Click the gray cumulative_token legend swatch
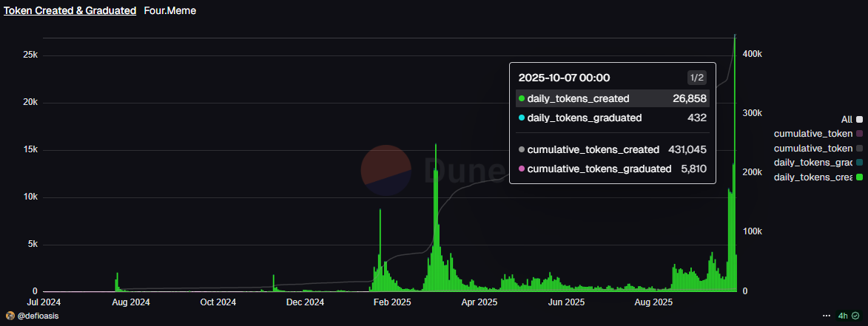Viewport: 868px width, 326px height. pos(858,149)
